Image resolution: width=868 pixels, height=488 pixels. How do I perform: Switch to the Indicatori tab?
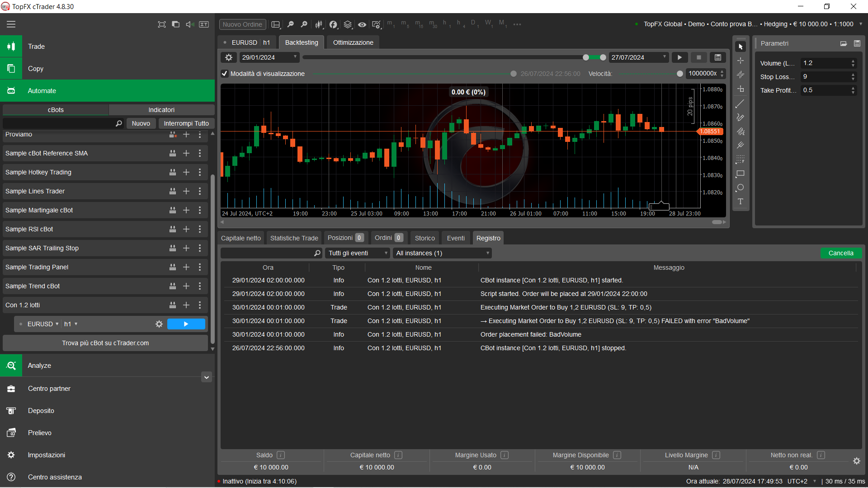click(161, 110)
